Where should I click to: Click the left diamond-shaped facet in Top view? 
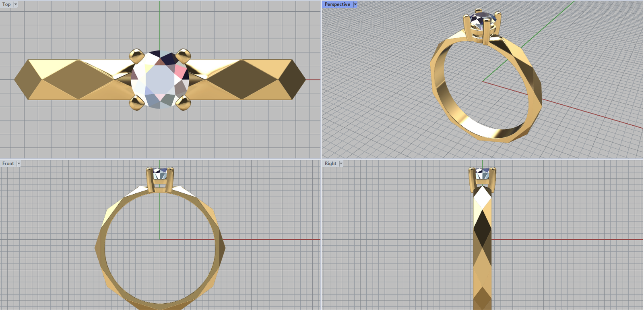click(78, 79)
